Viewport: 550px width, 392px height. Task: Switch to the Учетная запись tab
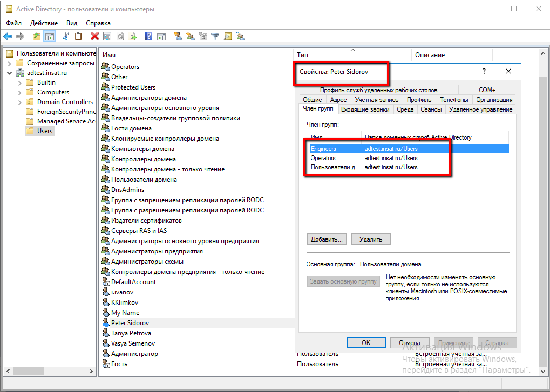click(x=377, y=100)
